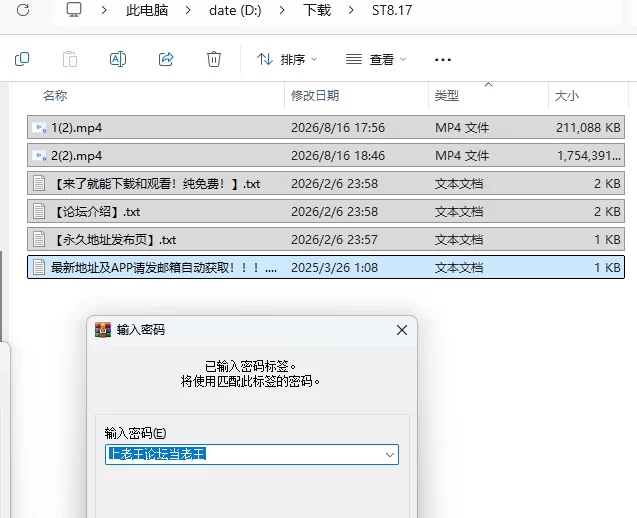Click ST8.17 folder in breadcrumb
Screen dimensions: 637x518
coord(392,10)
